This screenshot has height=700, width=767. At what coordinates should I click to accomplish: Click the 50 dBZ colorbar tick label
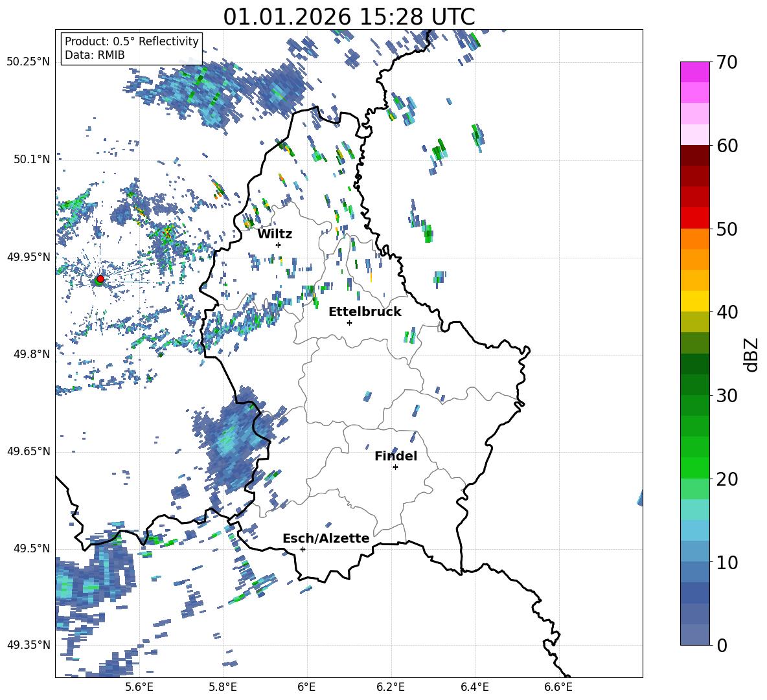(727, 229)
